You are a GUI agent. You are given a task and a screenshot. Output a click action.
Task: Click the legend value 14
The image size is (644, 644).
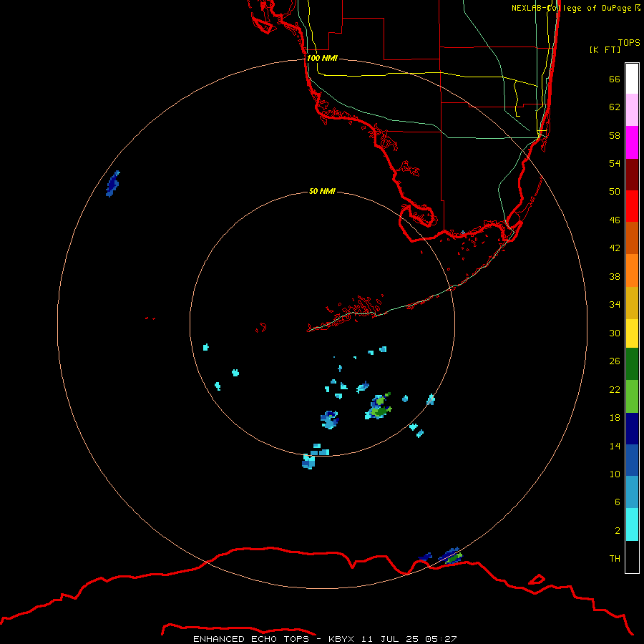(x=615, y=446)
